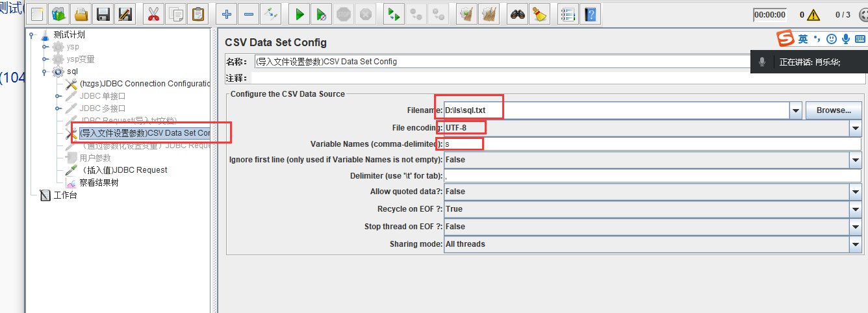Click the Toggle enable/disable toolbar icon

(270, 14)
